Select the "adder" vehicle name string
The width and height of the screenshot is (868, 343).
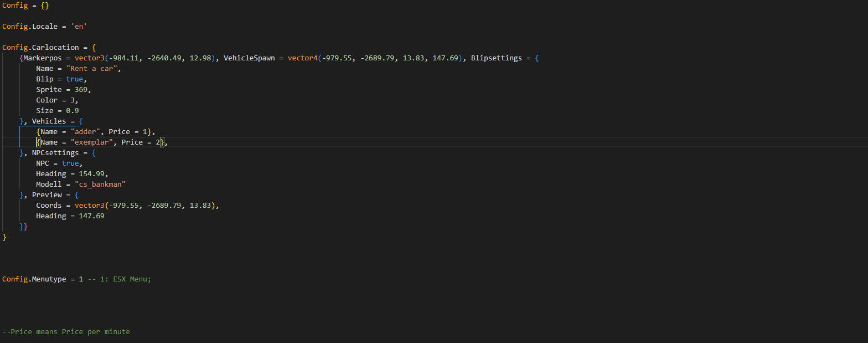point(85,132)
